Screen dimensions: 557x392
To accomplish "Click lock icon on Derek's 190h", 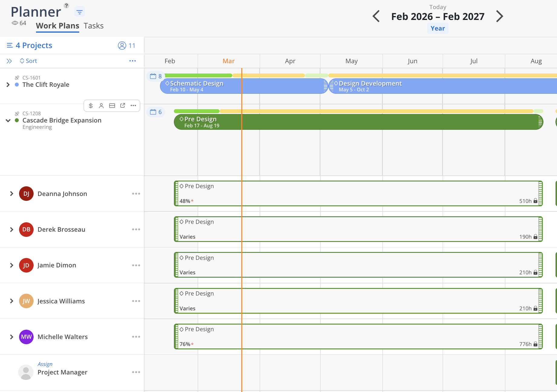I will click(x=536, y=237).
